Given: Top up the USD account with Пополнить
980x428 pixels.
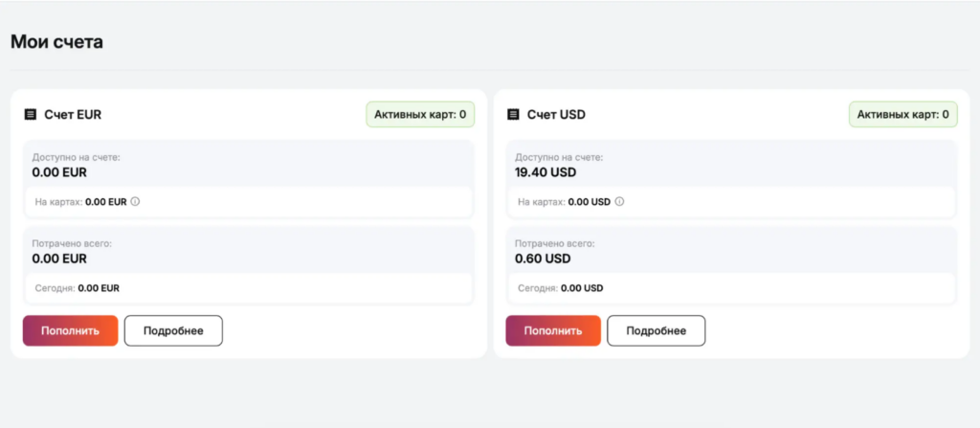Looking at the screenshot, I should click(x=553, y=330).
